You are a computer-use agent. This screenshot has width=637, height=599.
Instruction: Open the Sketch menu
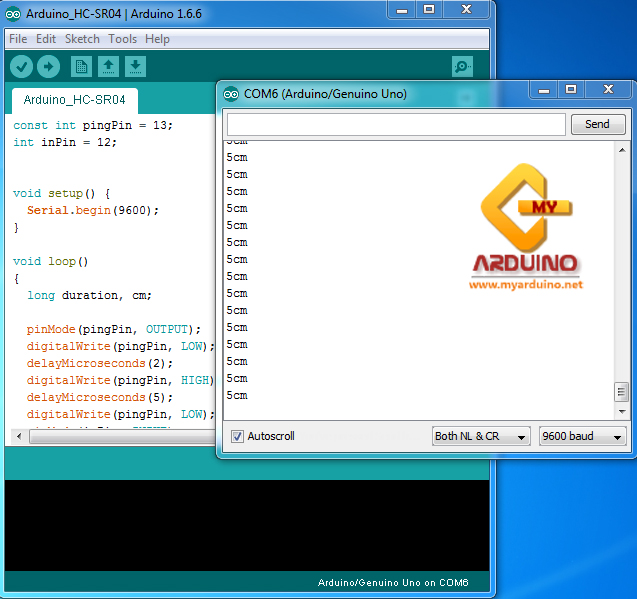coord(82,39)
